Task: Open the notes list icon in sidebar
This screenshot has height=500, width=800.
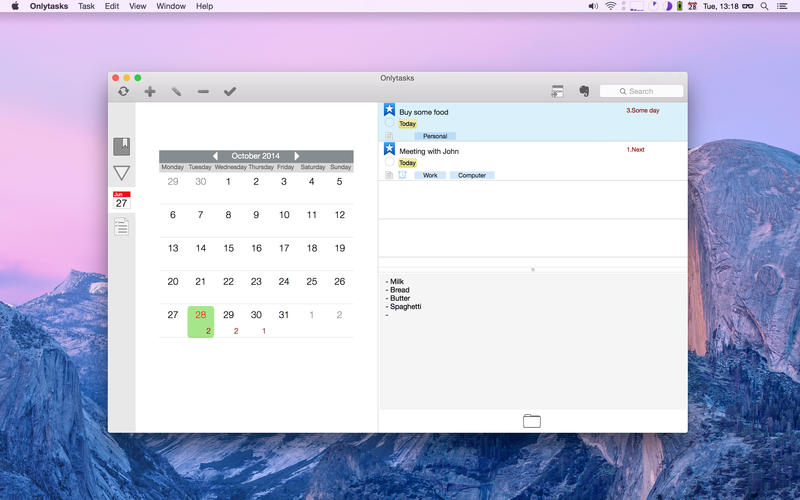Action: tap(121, 227)
